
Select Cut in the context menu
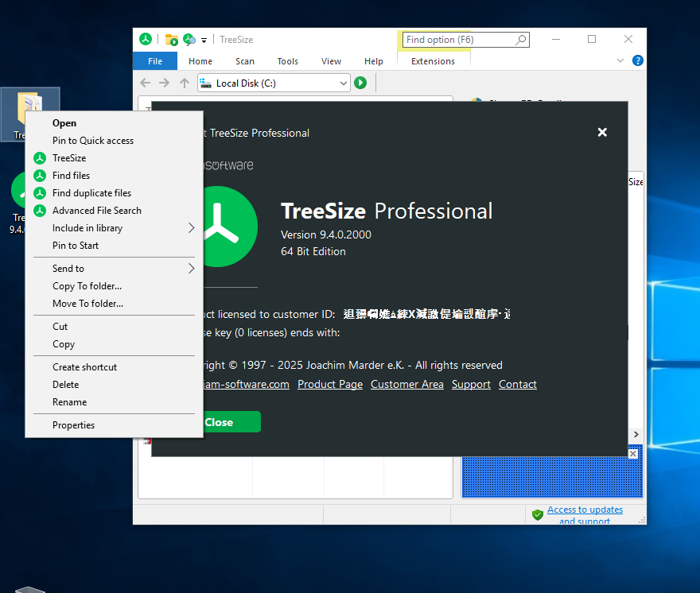[115, 327]
